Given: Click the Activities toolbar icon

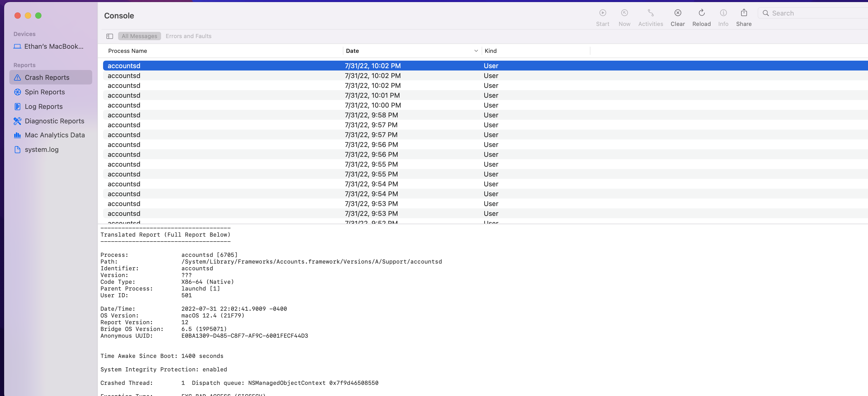Looking at the screenshot, I should tap(650, 13).
